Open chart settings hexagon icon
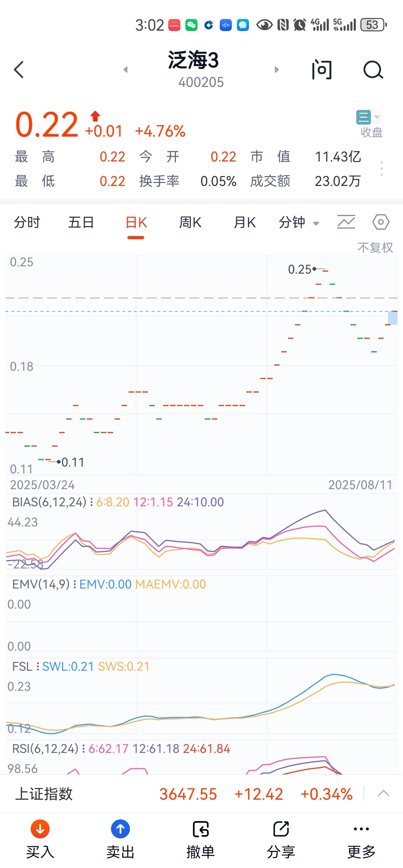Screen dimensions: 403x868 [x=381, y=222]
